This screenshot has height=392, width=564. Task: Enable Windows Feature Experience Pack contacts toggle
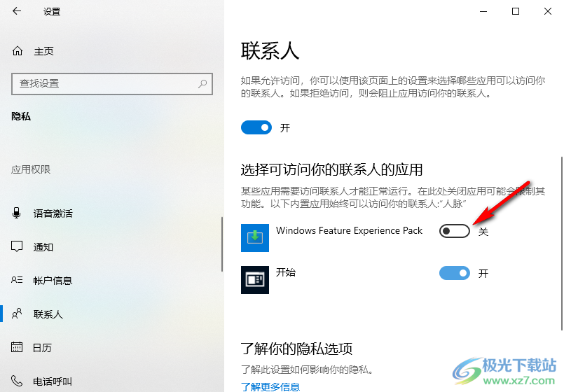[454, 231]
